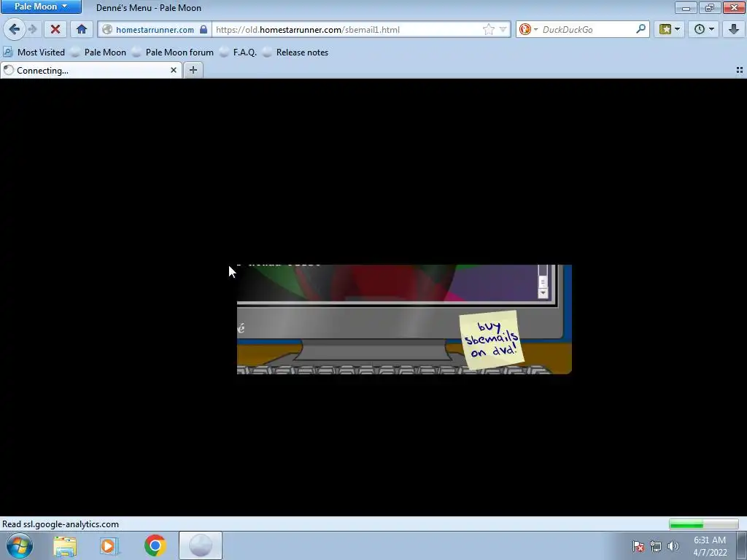Restore down the Pale Moon window
Image resolution: width=747 pixels, height=560 pixels.
tap(709, 7)
